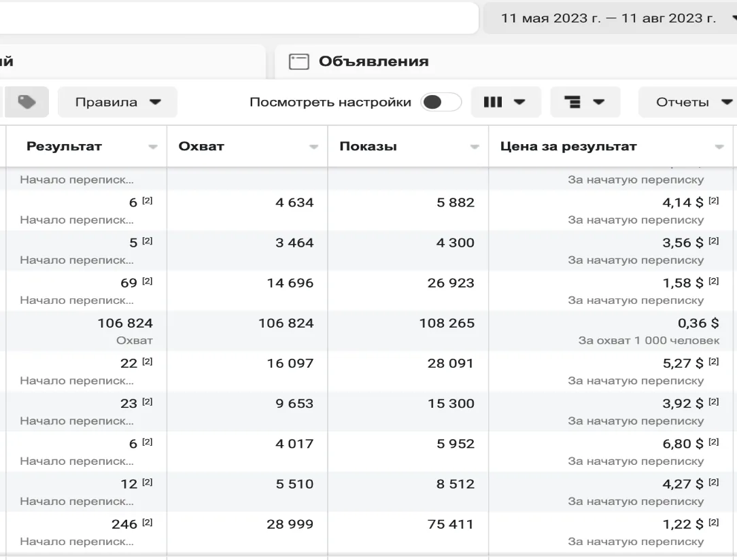Select impressions value 26 923
Viewport: 737px width, 560px height.
(x=451, y=283)
